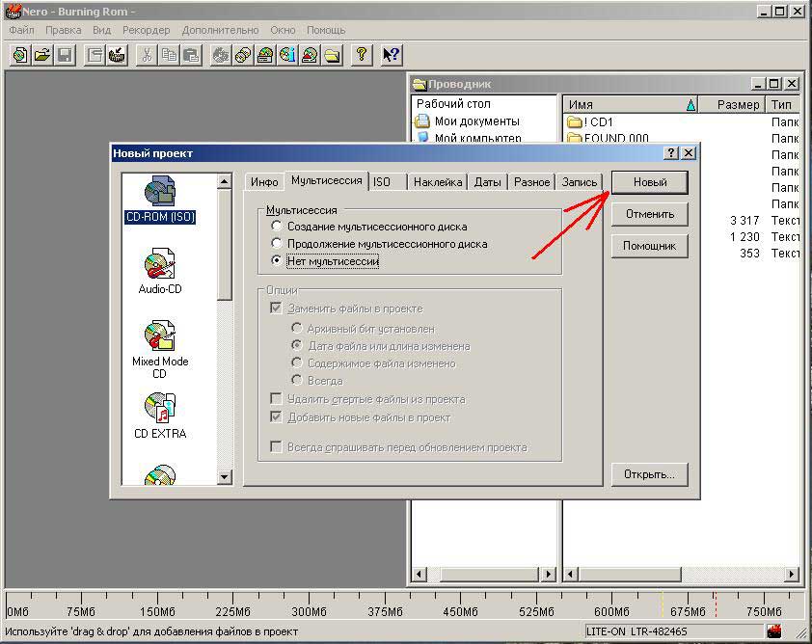
Task: Click the burn icon in the status bar
Action: (x=774, y=631)
